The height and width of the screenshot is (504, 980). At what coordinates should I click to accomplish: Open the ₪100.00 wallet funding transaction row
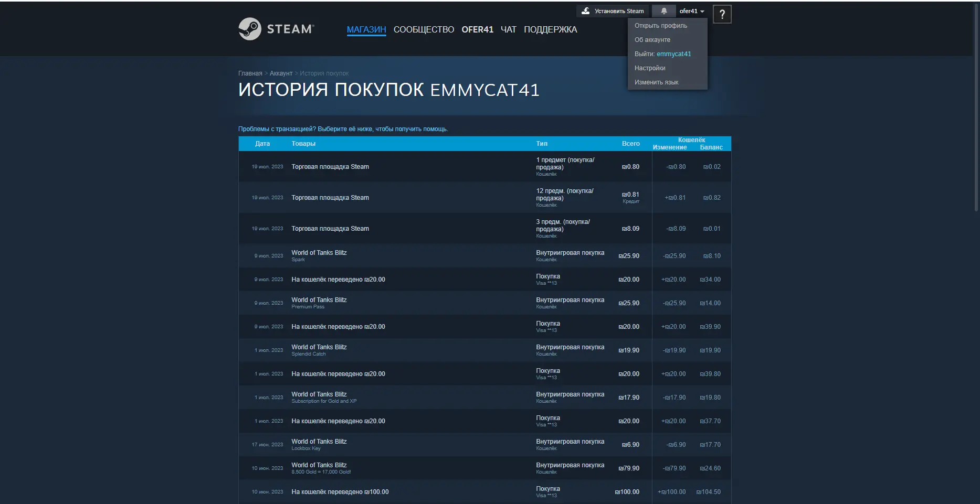point(340,492)
